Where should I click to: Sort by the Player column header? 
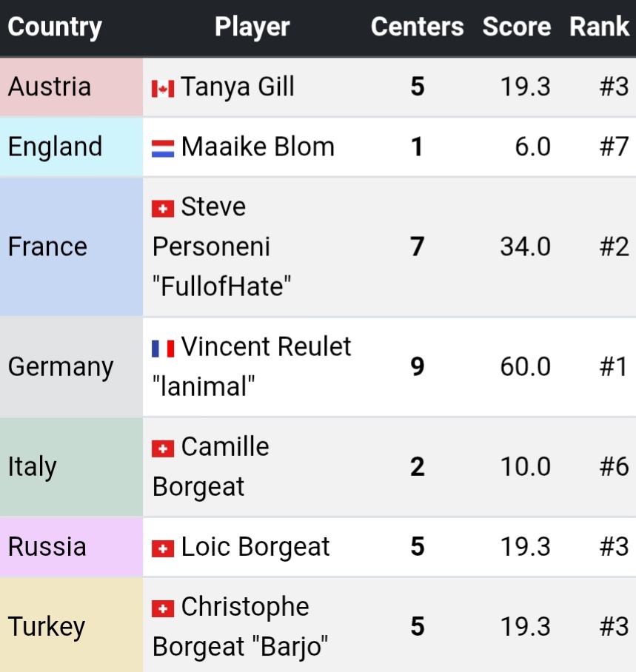tap(252, 27)
